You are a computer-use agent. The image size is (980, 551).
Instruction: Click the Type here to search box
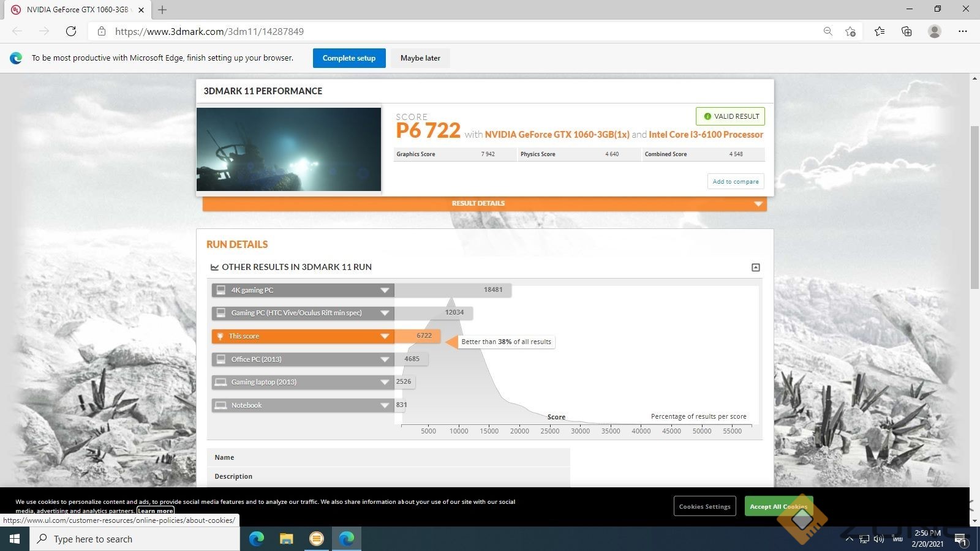pos(135,539)
